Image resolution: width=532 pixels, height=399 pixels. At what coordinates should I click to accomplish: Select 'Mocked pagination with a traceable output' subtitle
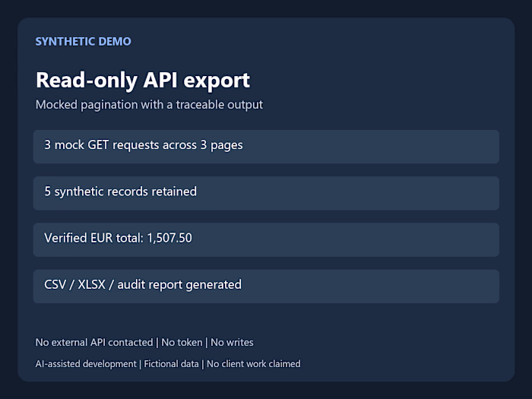coord(149,105)
